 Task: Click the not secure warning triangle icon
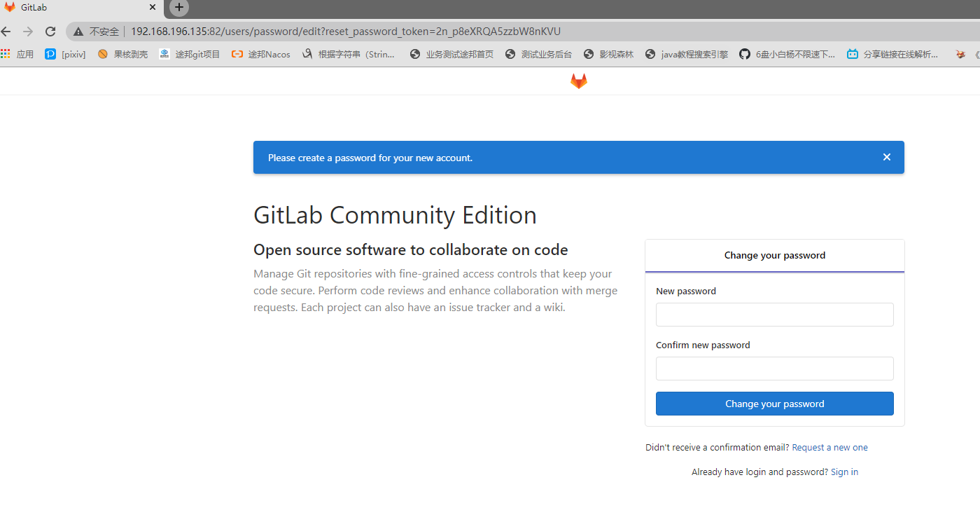78,32
